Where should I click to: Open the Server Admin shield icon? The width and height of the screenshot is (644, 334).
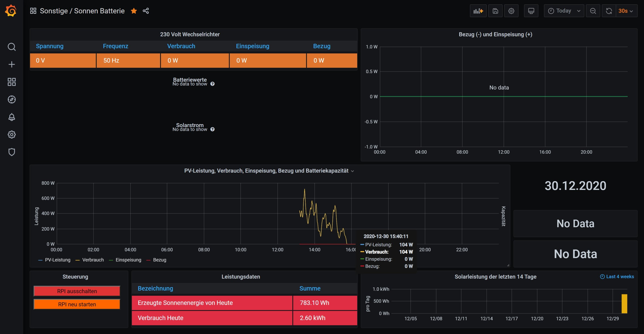pos(12,152)
